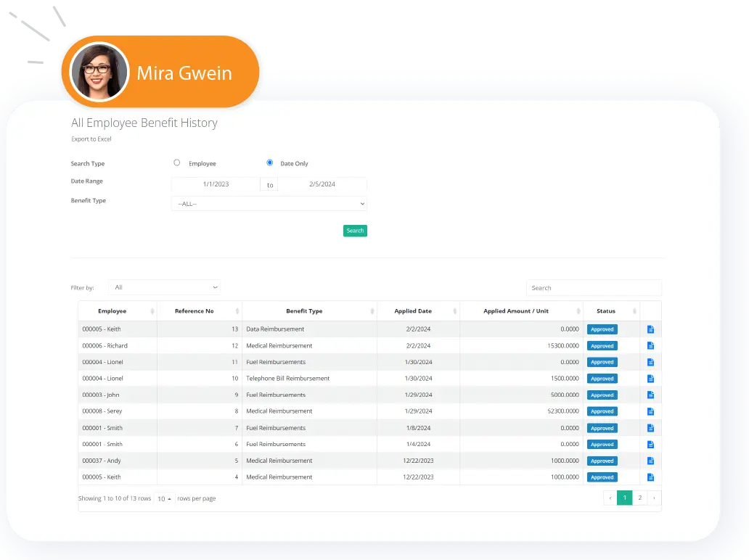Viewport: 749px width, 560px height.
Task: Select current page 1 button
Action: pyautogui.click(x=625, y=498)
